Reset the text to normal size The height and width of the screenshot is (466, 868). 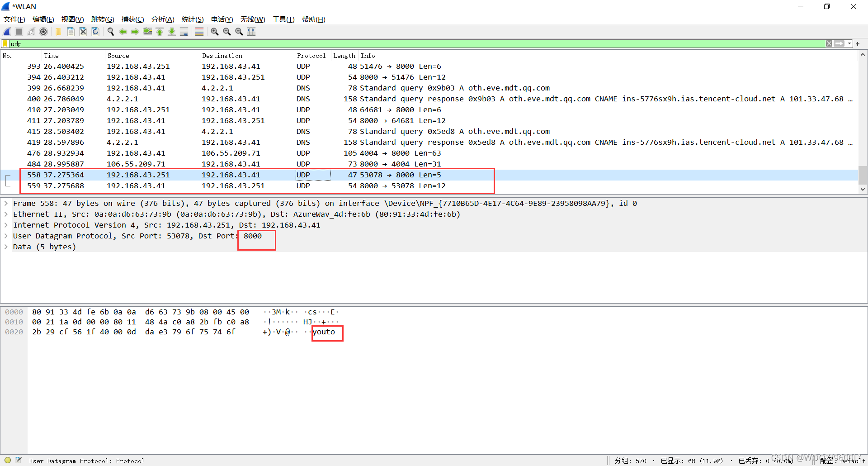click(239, 32)
